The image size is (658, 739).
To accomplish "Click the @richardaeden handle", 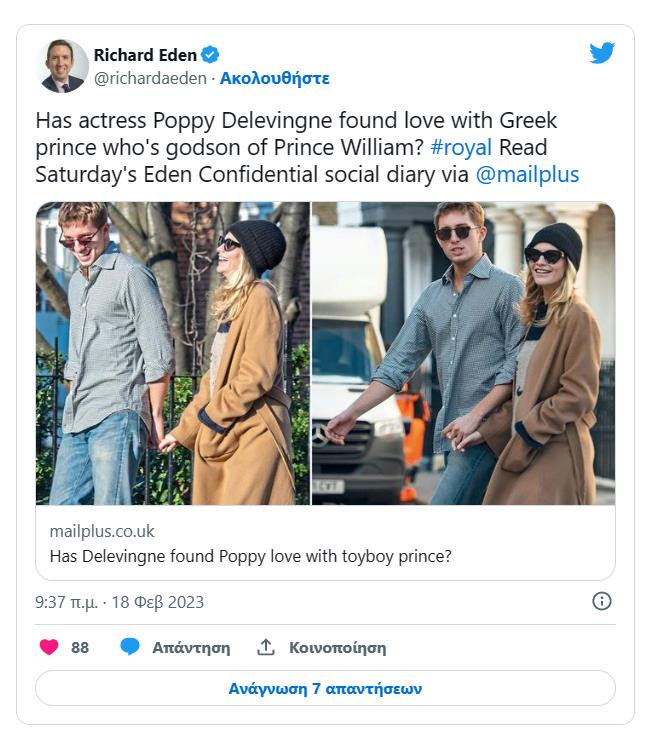I will pyautogui.click(x=150, y=78).
